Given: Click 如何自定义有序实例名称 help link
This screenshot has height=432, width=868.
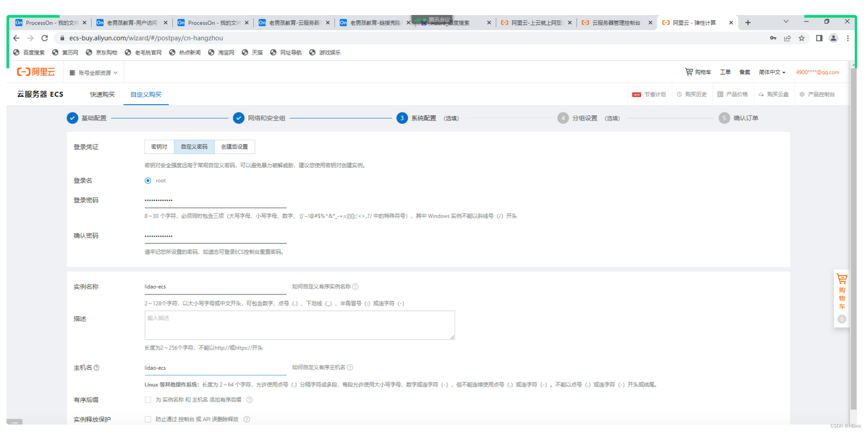Looking at the screenshot, I should coord(321,286).
